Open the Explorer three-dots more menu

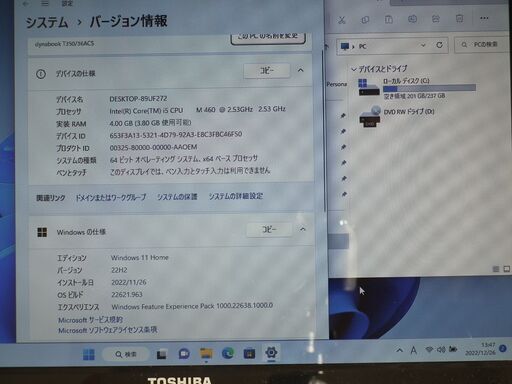point(484,18)
